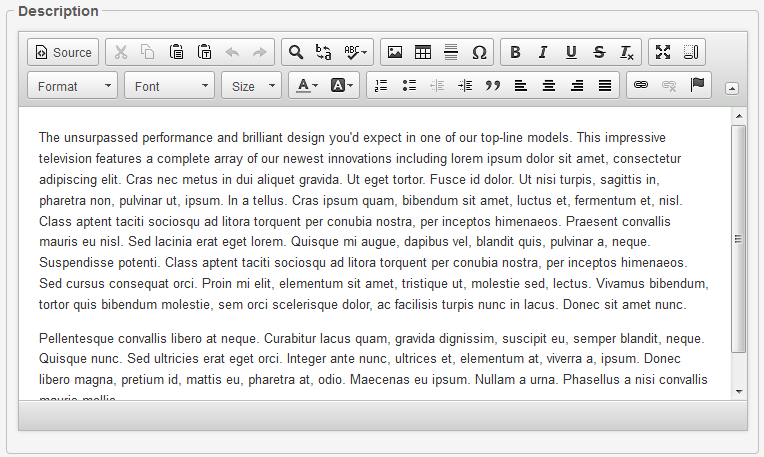Collapse the toolbar with the arrow button
This screenshot has width=764, height=457.
pos(732,88)
